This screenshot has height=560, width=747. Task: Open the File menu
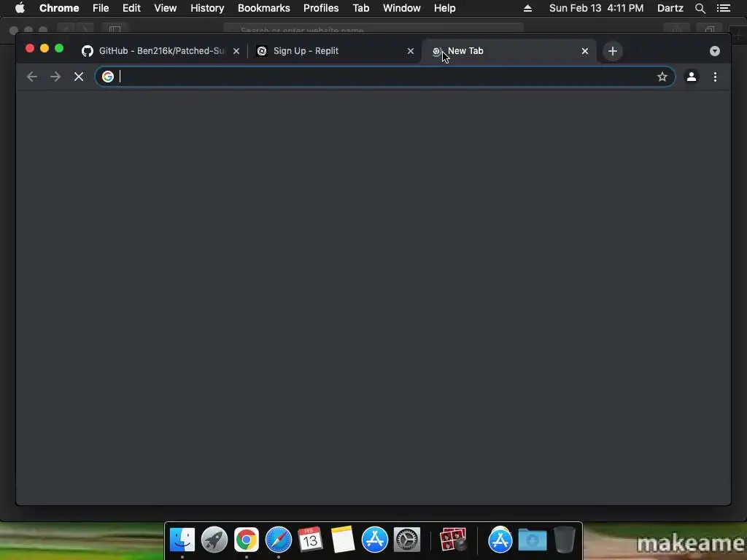pyautogui.click(x=101, y=8)
